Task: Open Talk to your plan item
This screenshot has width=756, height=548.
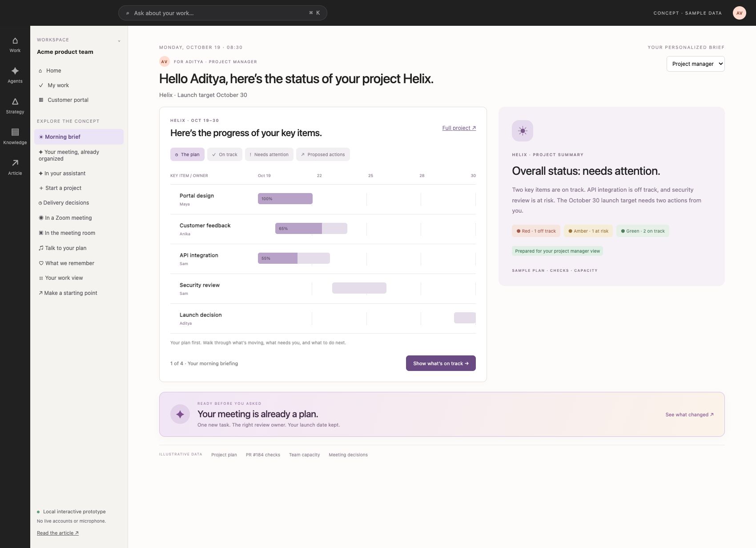Action: tap(79, 248)
